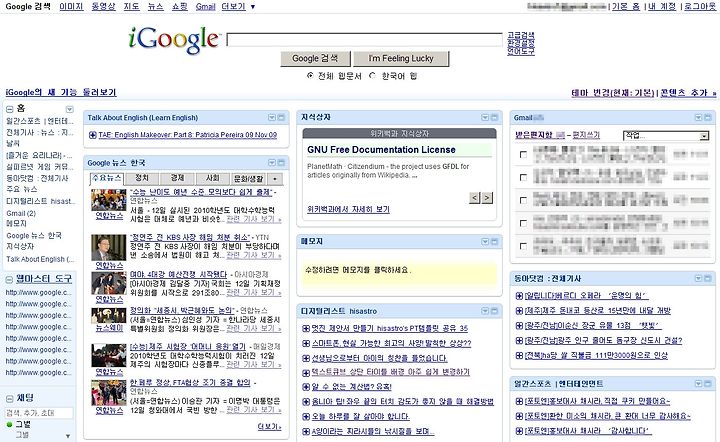Check the fourth Gmail message checkbox
Image resolution: width=720 pixels, height=442 pixels.
click(x=523, y=223)
